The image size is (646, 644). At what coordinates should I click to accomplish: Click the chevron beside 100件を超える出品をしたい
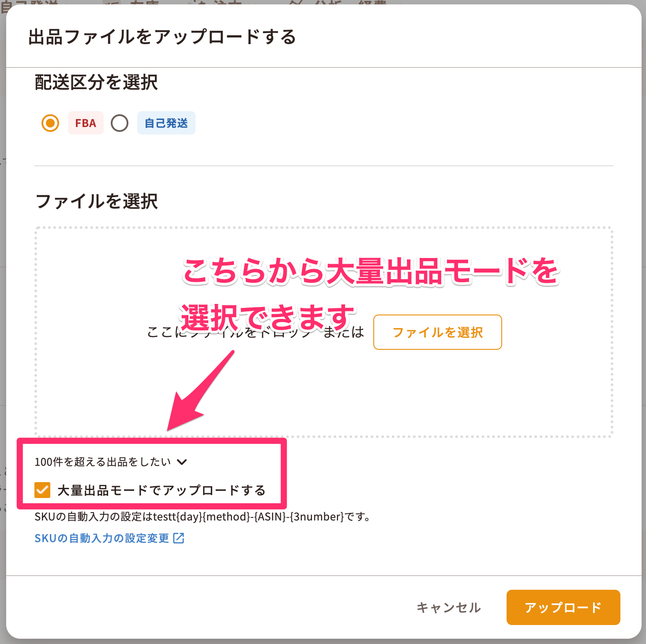[x=182, y=462]
